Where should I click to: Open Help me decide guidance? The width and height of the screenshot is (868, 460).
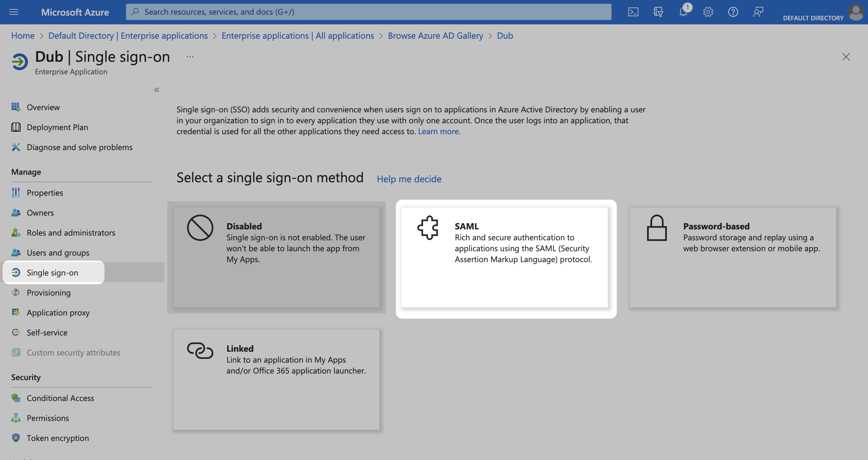coord(409,179)
